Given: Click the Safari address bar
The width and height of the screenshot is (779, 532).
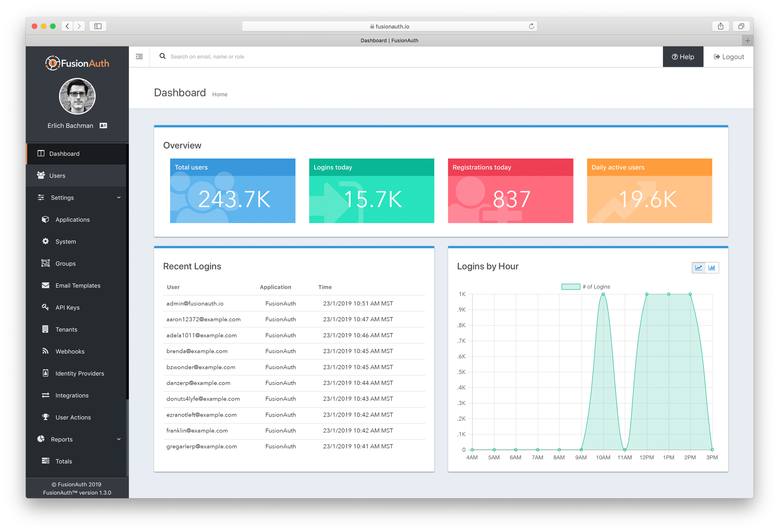Looking at the screenshot, I should tap(389, 26).
